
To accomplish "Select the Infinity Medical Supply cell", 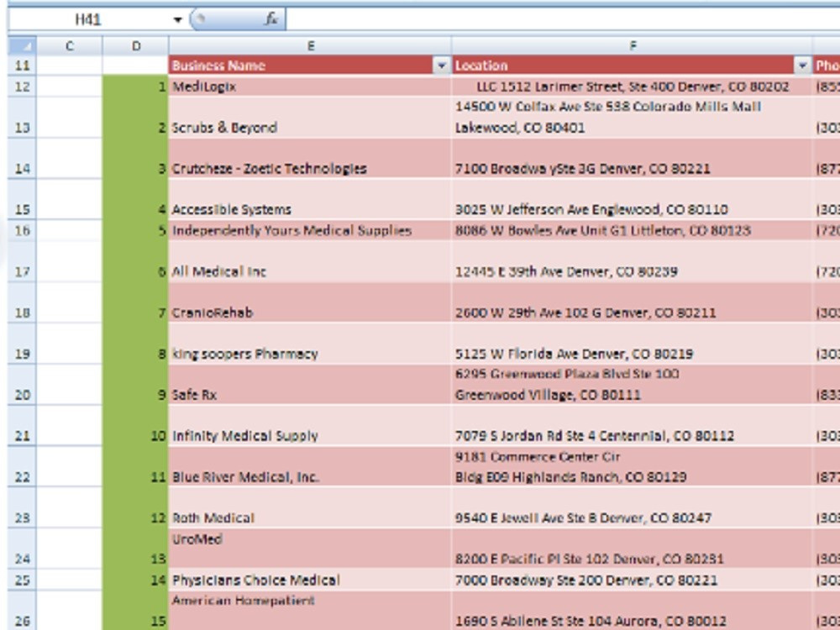I will pos(310,425).
